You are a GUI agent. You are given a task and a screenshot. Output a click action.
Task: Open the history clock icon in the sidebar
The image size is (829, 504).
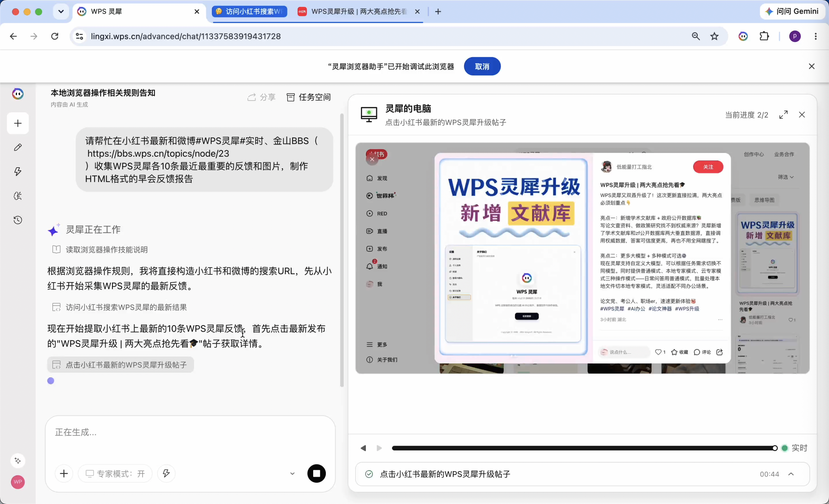click(18, 220)
